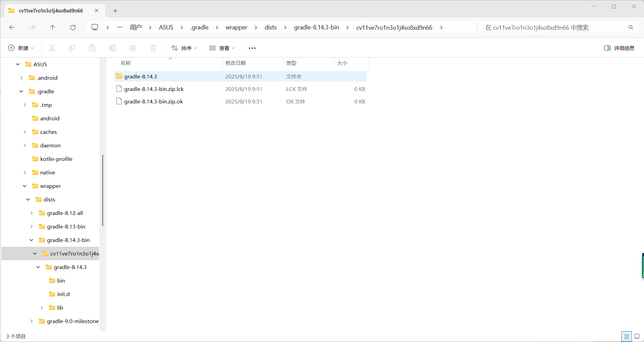The height and width of the screenshot is (342, 644).
Task: Close the cv11ve7ro1n3o1j4so8xd9n66 tab
Action: [x=97, y=11]
